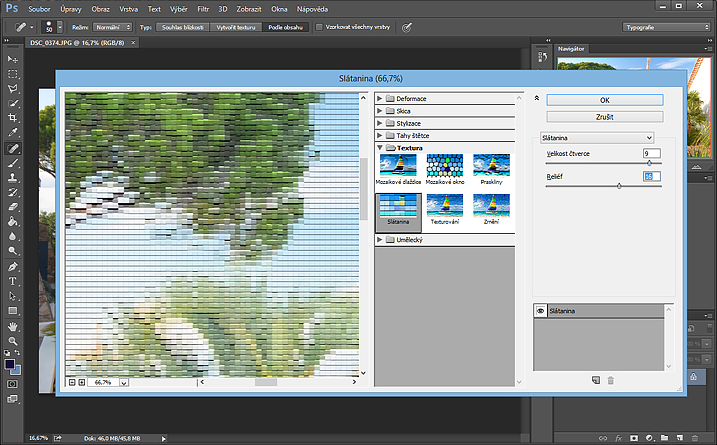Open the Slátanina filter dropdown
Viewport: 717px width, 445px height.
pyautogui.click(x=597, y=138)
